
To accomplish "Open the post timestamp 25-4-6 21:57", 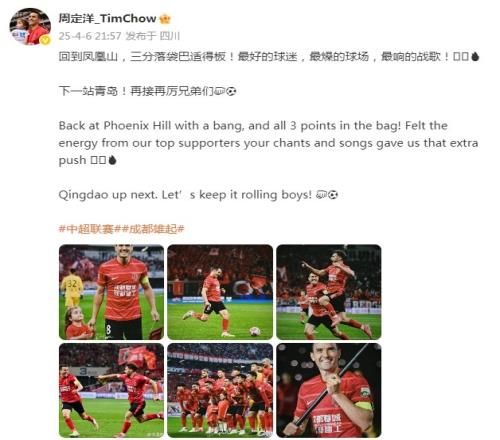I will point(90,36).
